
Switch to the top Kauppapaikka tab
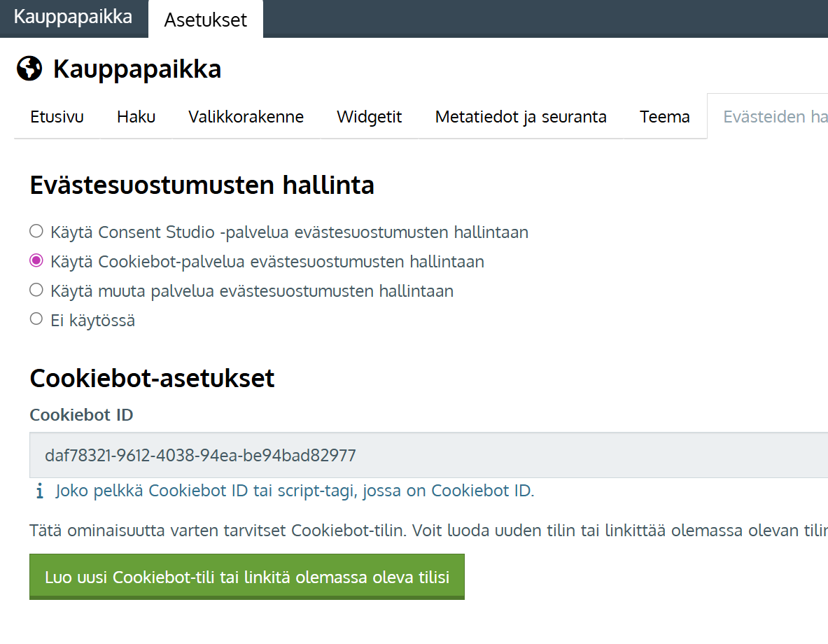pyautogui.click(x=73, y=17)
